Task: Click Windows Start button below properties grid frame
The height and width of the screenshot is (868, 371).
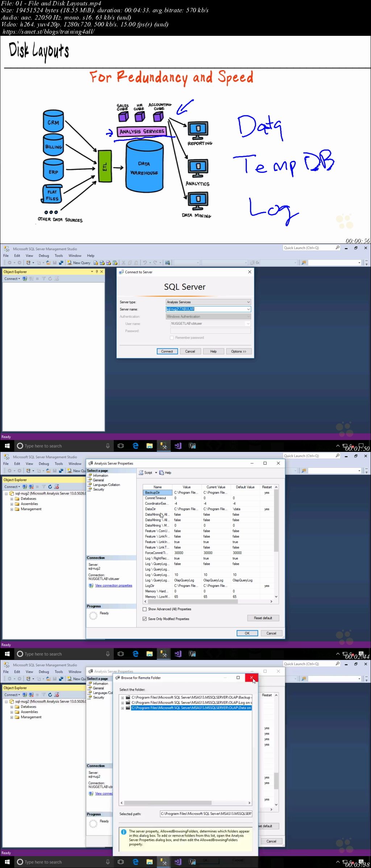Action: pyautogui.click(x=7, y=654)
